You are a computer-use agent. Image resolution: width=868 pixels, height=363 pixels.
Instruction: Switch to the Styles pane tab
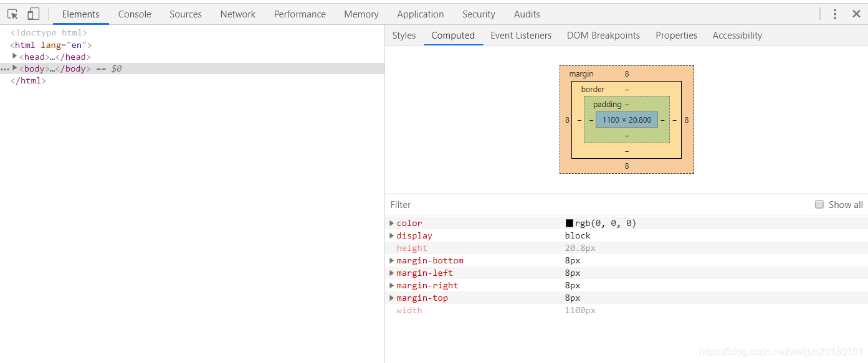tap(404, 35)
